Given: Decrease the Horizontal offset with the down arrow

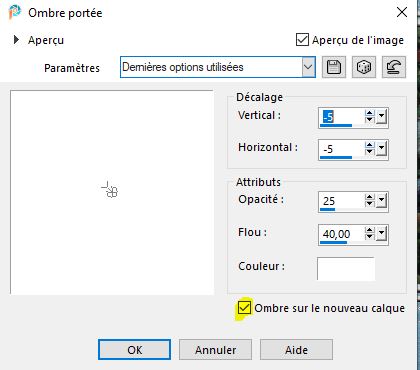Looking at the screenshot, I should 369,152.
